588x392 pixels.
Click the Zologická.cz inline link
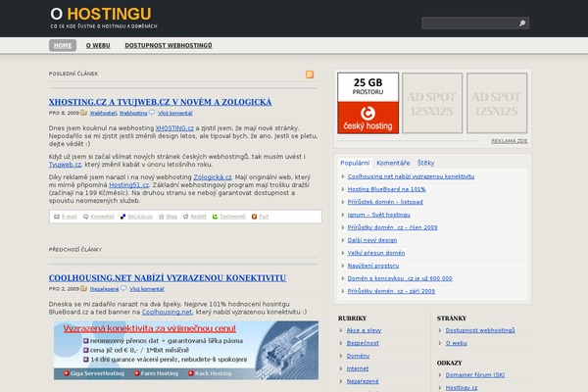pyautogui.click(x=213, y=177)
